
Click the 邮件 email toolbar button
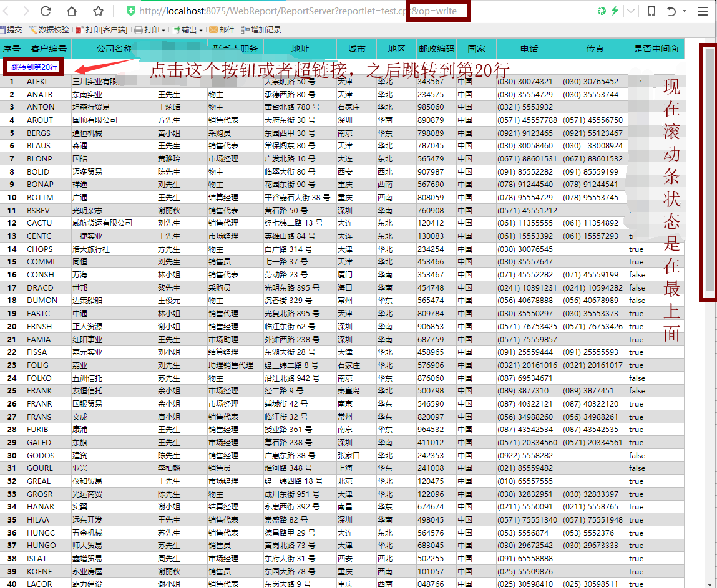222,29
